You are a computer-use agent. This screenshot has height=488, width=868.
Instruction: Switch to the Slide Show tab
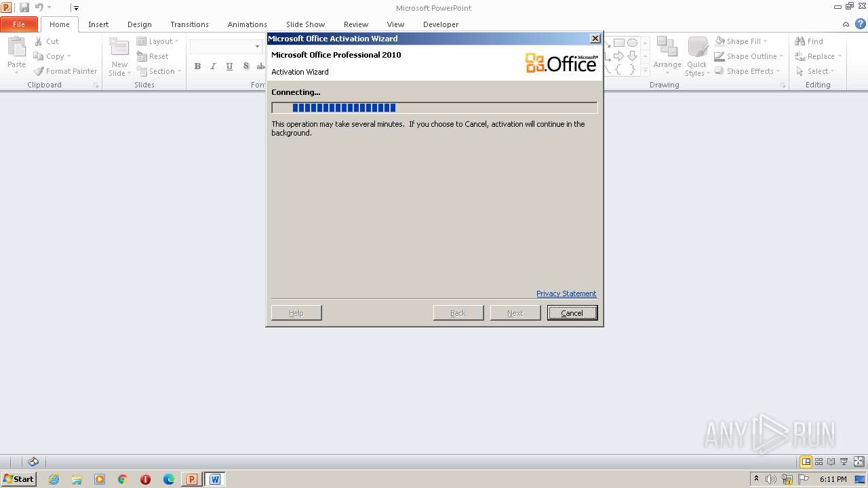click(305, 24)
